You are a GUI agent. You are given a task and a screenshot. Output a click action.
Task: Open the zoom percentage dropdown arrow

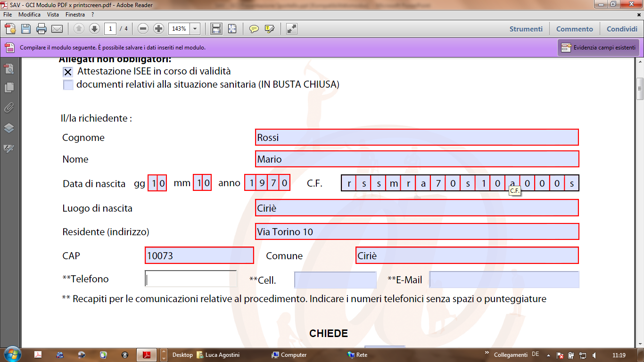195,29
